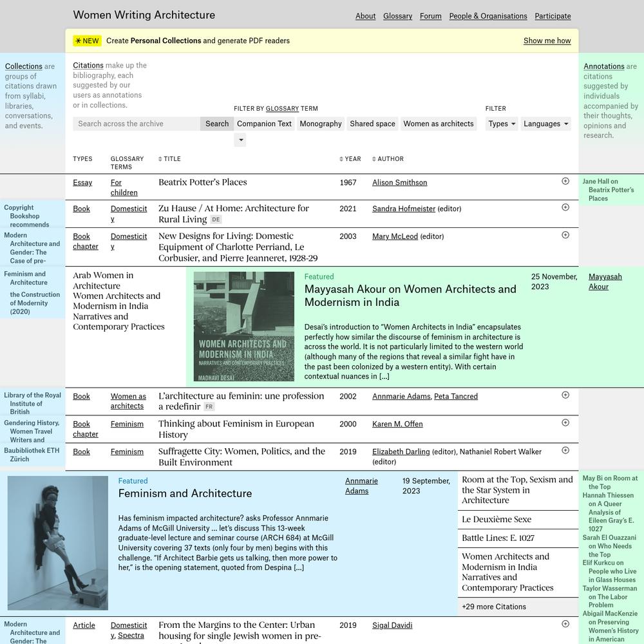Viewport: 644px width, 644px height.
Task: Go to the Forum
Action: (x=430, y=16)
